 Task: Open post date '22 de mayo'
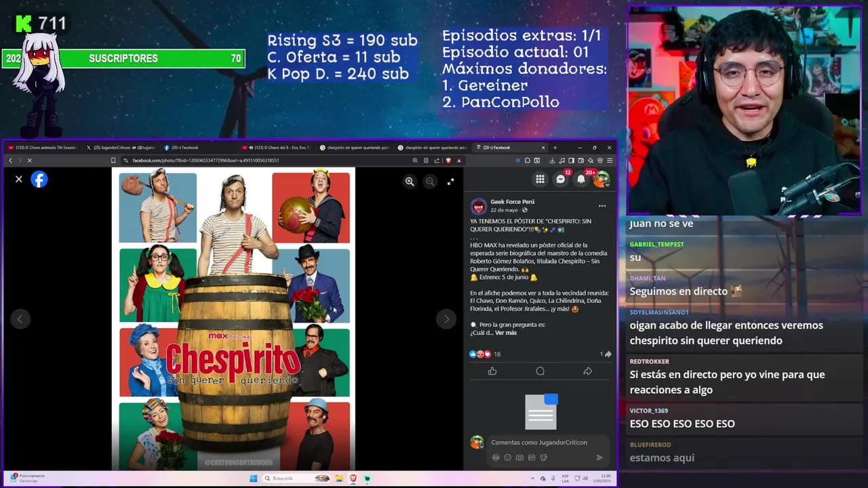pyautogui.click(x=505, y=210)
